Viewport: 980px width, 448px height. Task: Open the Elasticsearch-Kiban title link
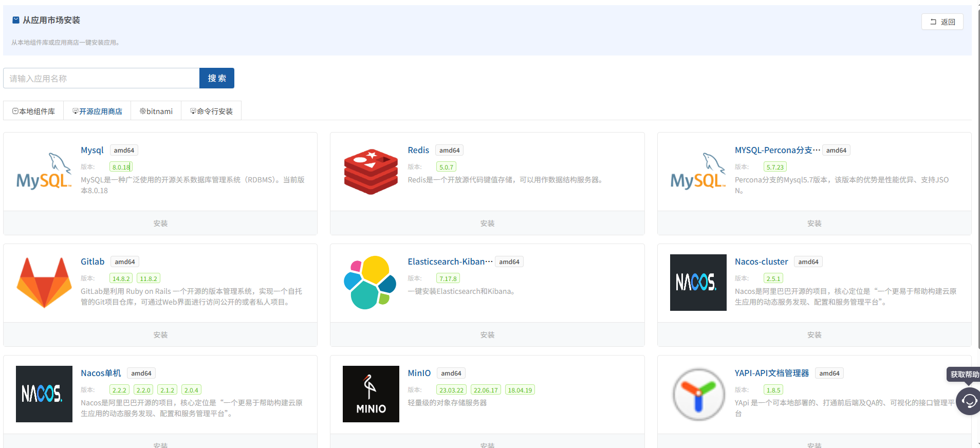pos(450,262)
